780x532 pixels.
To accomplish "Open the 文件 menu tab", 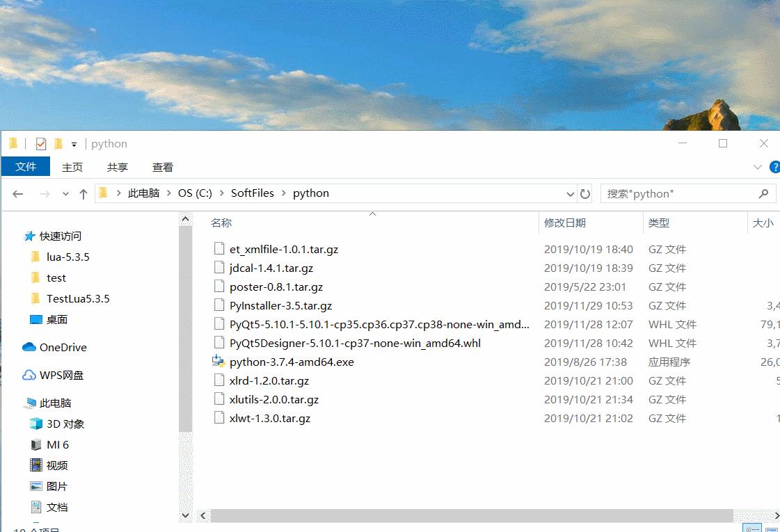I will coord(26,167).
